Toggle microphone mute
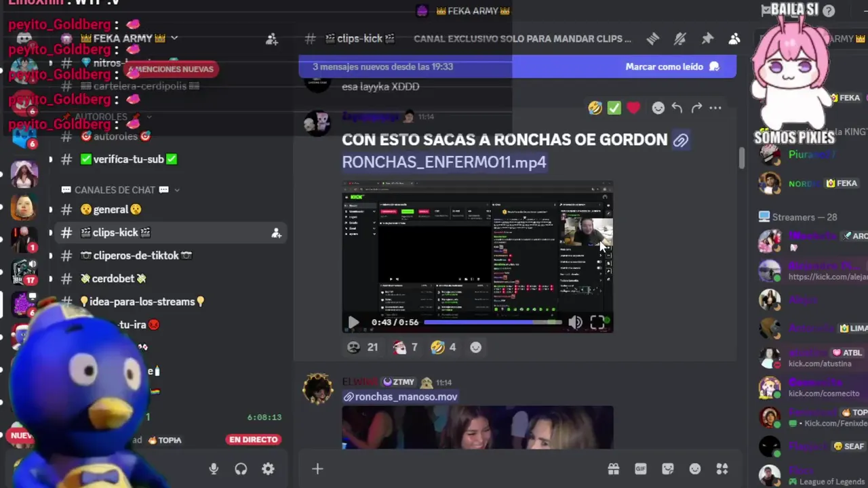The image size is (868, 488). point(214,468)
